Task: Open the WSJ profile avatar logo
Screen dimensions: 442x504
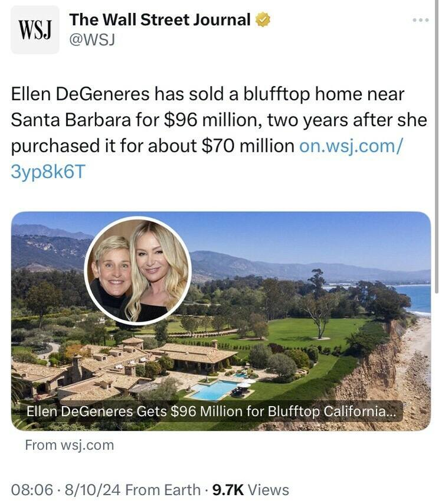Action: pos(35,30)
